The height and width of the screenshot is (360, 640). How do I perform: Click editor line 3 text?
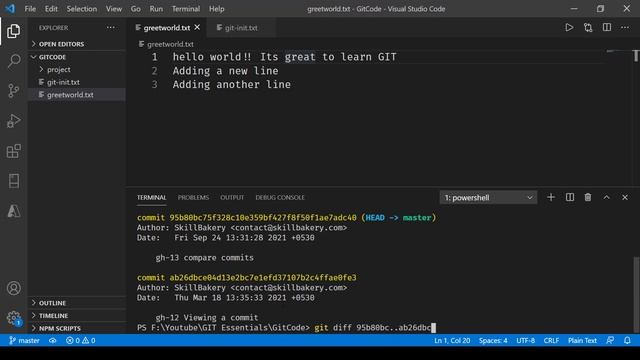(231, 84)
